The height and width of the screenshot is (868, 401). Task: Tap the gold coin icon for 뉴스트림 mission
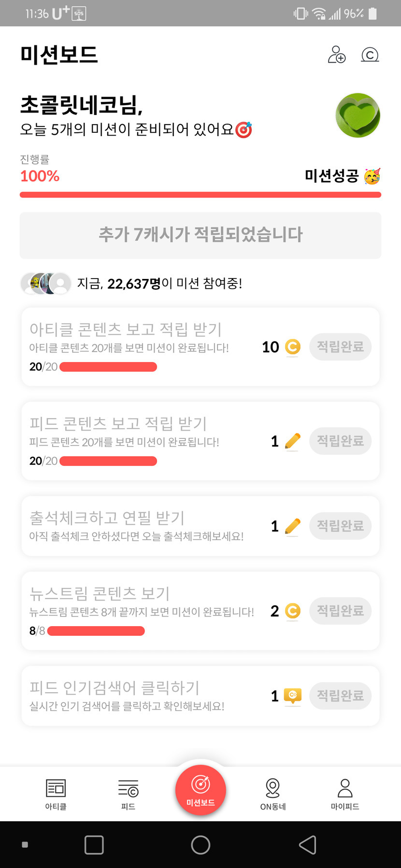click(292, 611)
